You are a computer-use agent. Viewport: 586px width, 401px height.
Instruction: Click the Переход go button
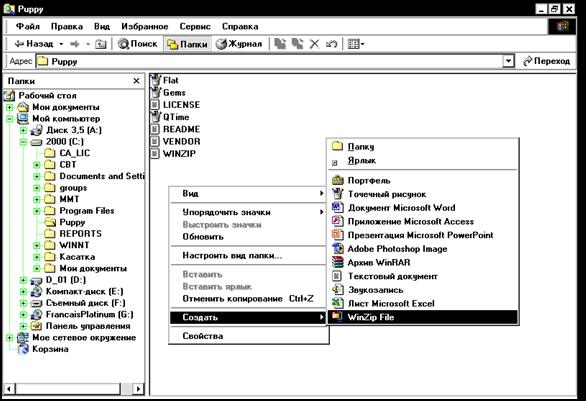point(546,61)
